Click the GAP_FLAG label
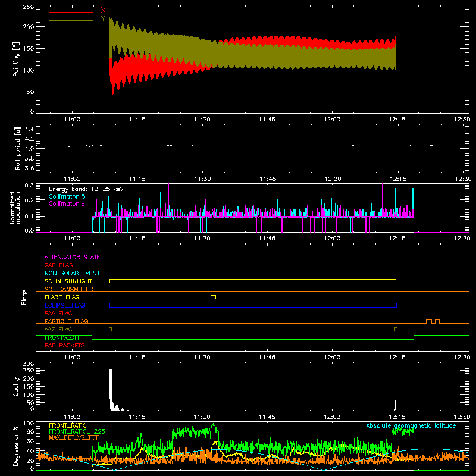Screen dimensions: 476x476 point(58,265)
